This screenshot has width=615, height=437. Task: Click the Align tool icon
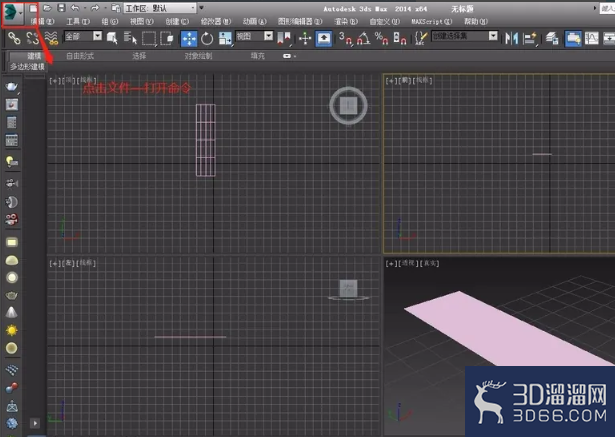pos(530,38)
